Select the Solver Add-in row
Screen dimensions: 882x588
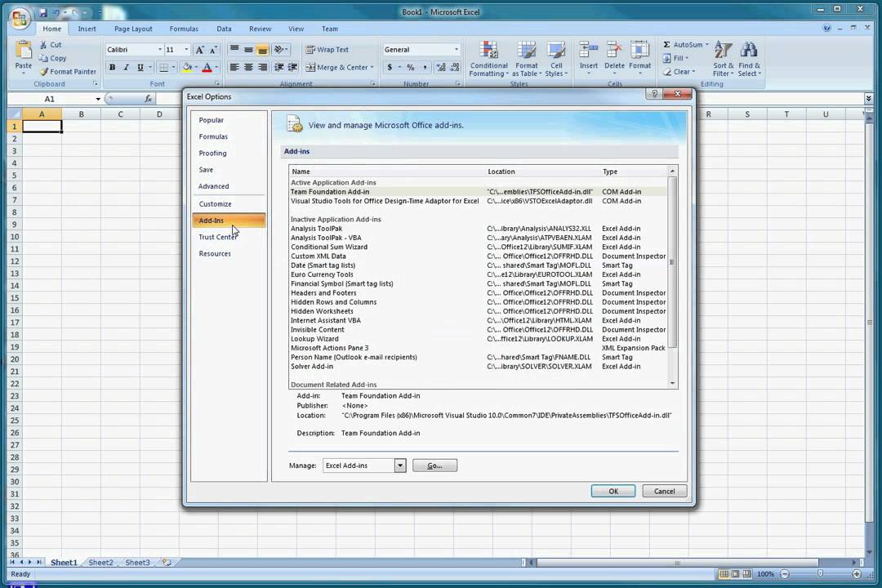coord(478,367)
